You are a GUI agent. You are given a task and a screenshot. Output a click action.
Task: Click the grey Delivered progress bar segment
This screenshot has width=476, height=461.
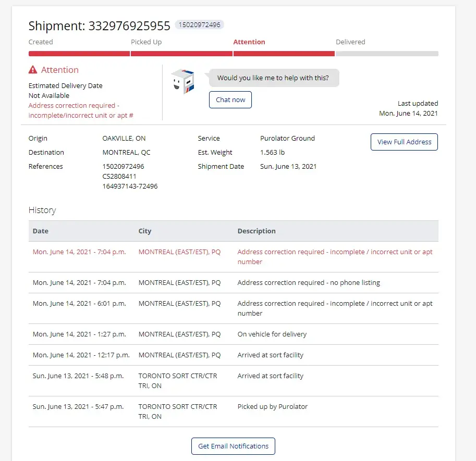point(387,54)
